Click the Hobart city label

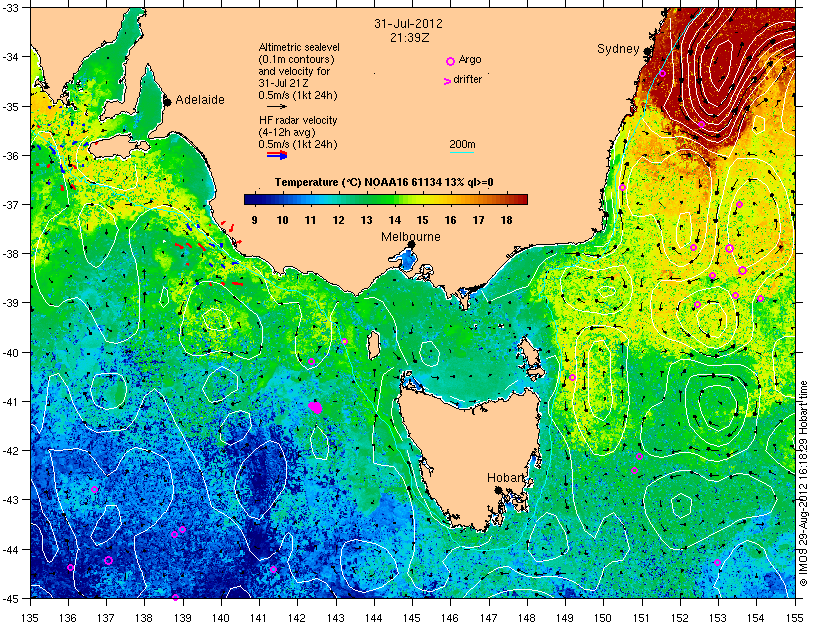point(505,478)
